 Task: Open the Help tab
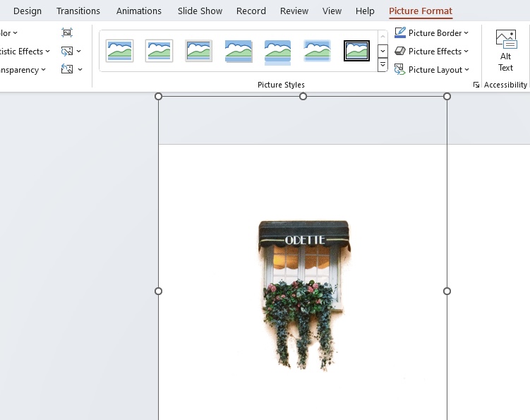coord(365,11)
